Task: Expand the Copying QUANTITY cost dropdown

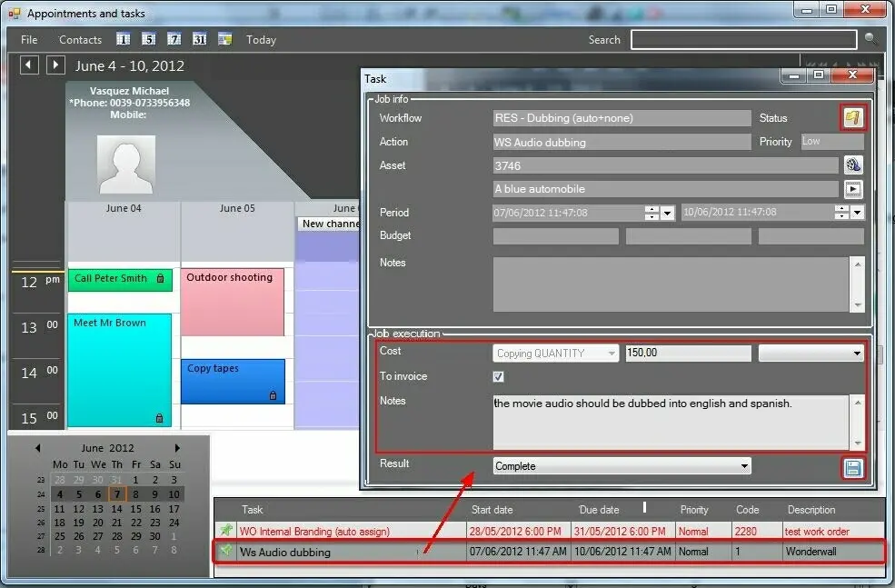Action: pos(612,354)
